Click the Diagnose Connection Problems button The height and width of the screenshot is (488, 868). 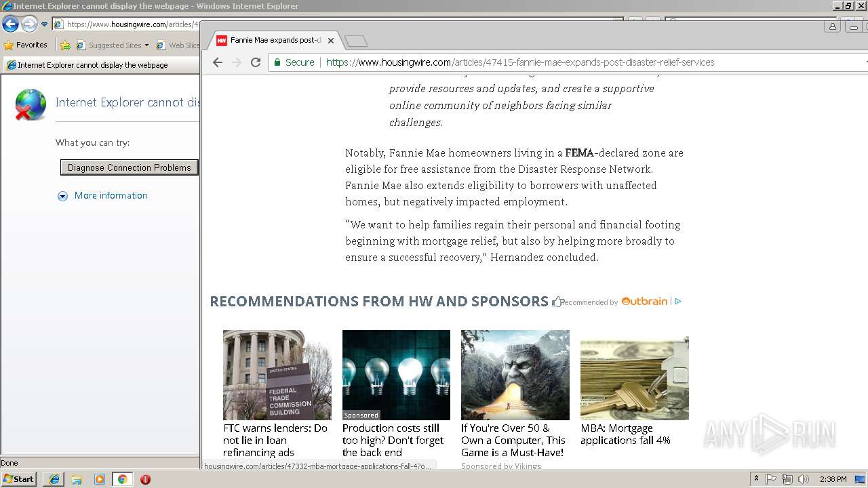[x=129, y=167]
